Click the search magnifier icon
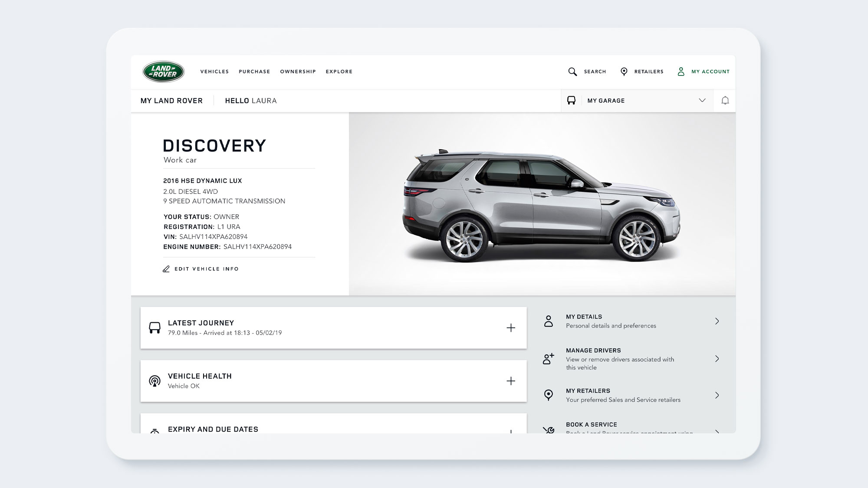 click(x=572, y=72)
